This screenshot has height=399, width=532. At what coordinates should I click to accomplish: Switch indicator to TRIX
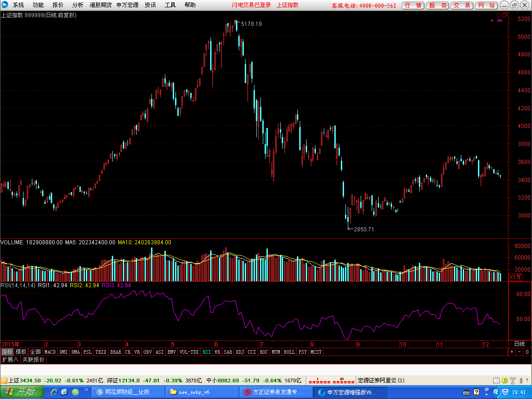101,352
